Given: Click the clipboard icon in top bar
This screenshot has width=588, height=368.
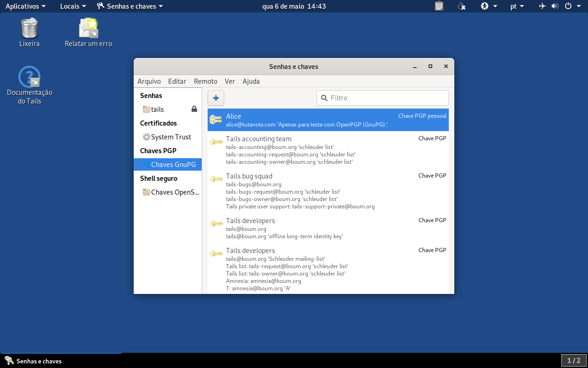Looking at the screenshot, I should (439, 6).
